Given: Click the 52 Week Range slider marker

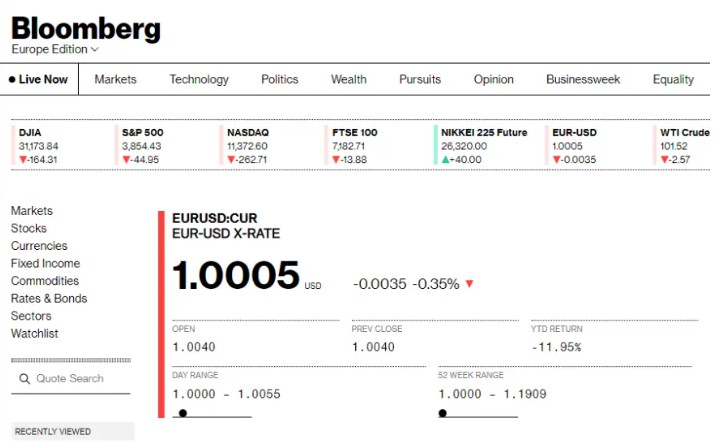Looking at the screenshot, I should [442, 413].
